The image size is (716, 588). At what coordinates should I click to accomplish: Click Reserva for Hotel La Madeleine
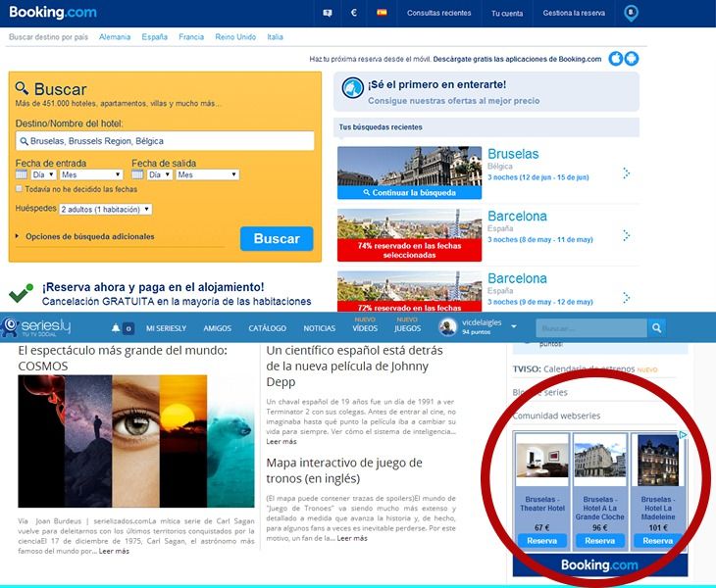pos(657,541)
